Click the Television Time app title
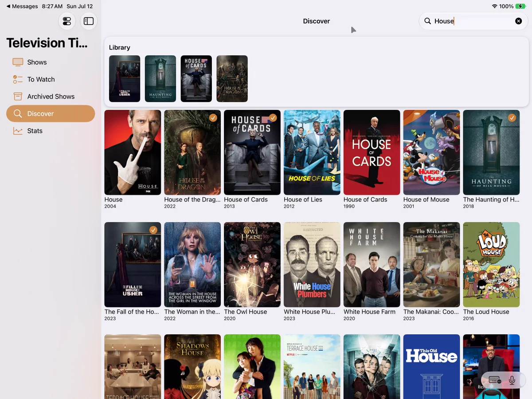532x399 pixels. [x=47, y=43]
